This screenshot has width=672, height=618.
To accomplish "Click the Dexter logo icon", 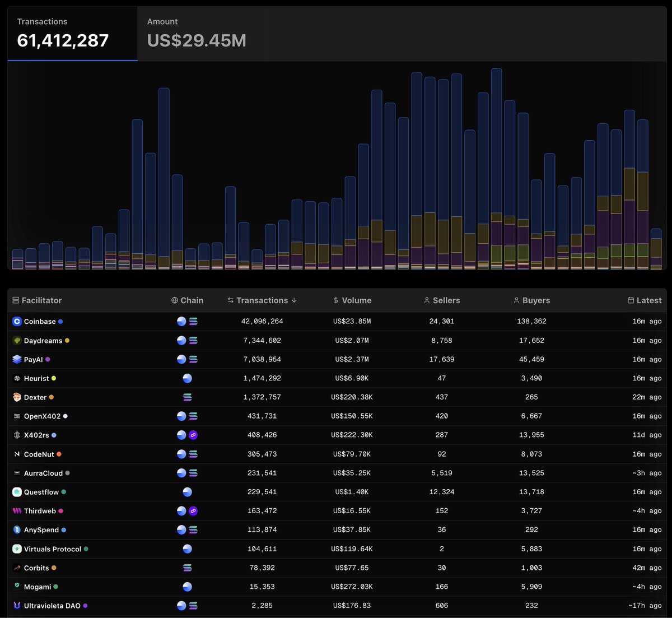I will (17, 397).
